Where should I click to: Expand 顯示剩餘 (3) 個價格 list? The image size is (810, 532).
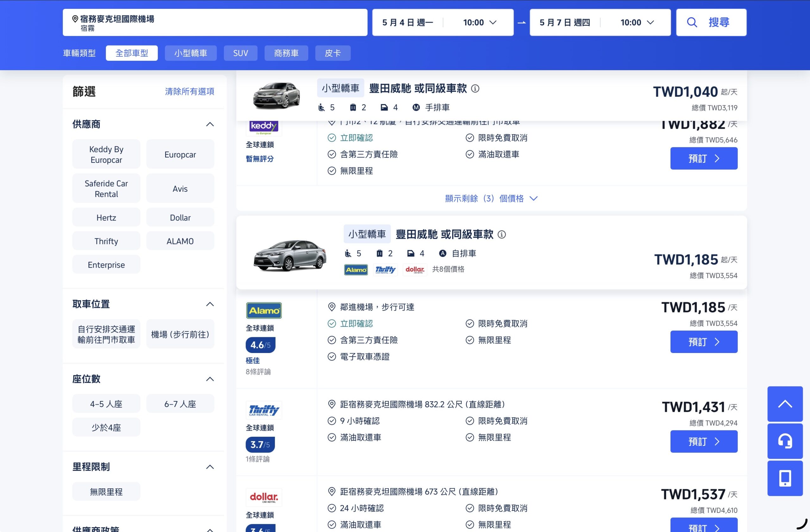point(491,198)
